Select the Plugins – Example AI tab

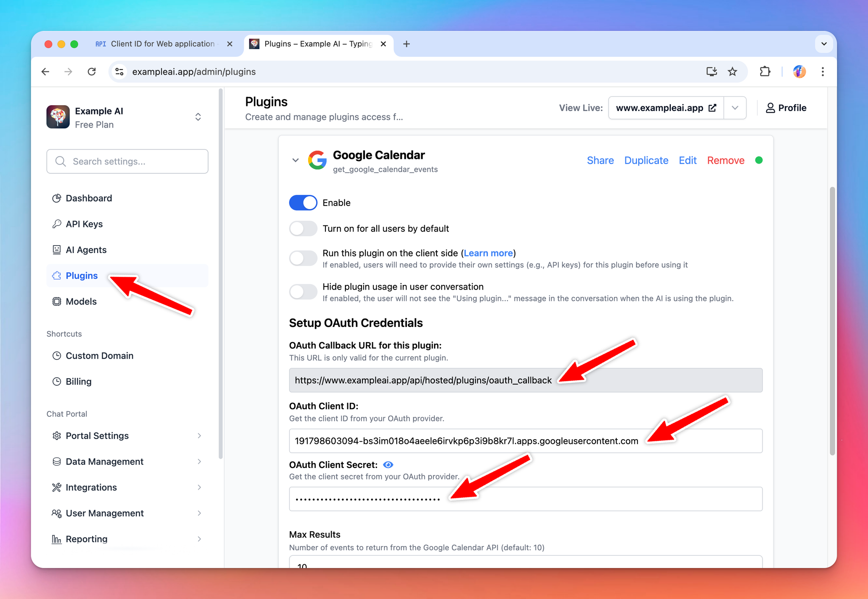(318, 44)
